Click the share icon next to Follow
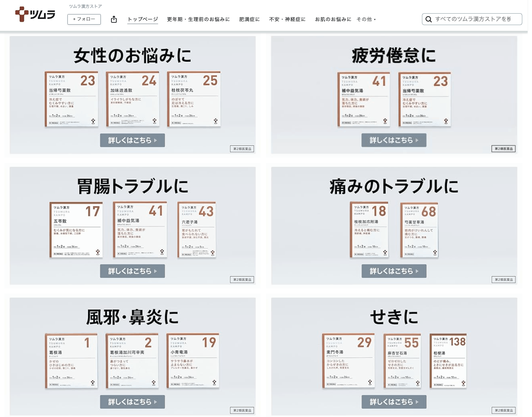This screenshot has width=532, height=417. [114, 19]
